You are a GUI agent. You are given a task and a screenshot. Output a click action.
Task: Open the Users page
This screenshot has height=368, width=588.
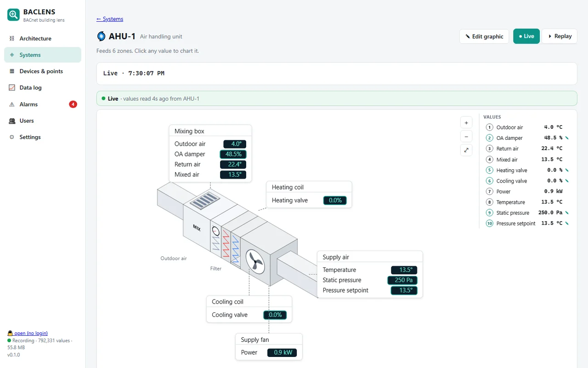click(43, 121)
